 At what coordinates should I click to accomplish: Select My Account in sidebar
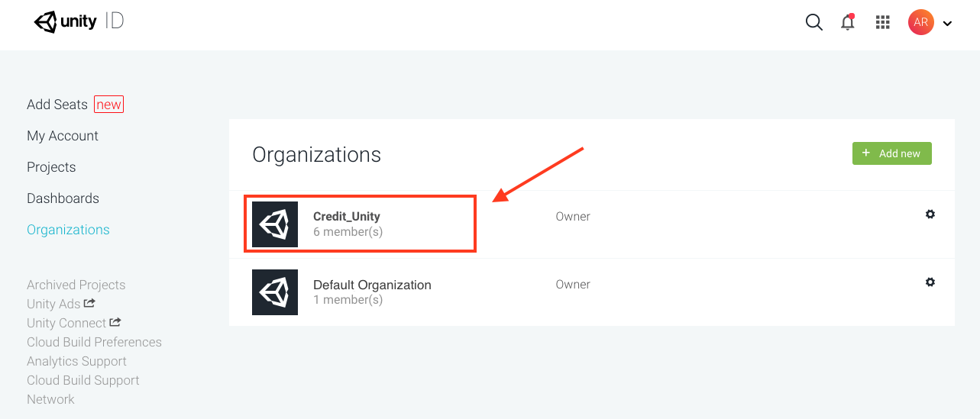pyautogui.click(x=63, y=136)
